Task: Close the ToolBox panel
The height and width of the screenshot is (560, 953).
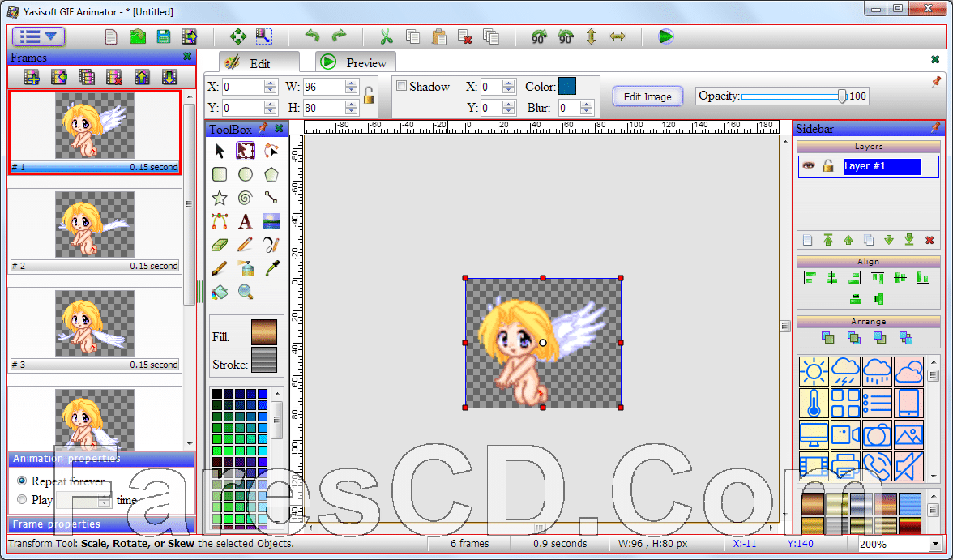Action: point(279,128)
